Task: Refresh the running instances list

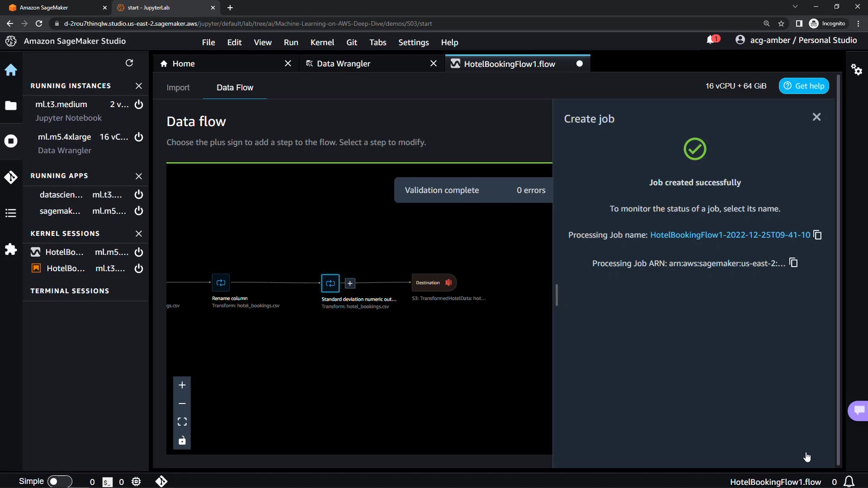Action: 129,63
